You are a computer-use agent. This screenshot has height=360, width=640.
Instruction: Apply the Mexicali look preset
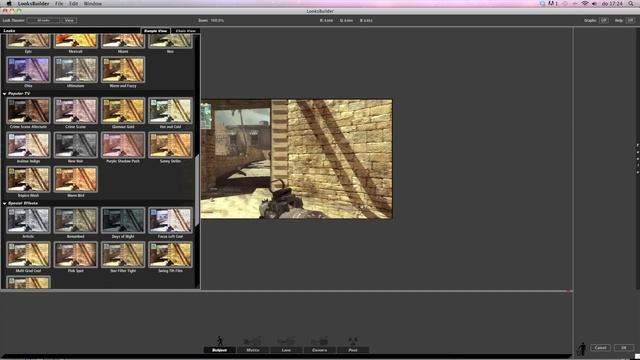point(76,41)
